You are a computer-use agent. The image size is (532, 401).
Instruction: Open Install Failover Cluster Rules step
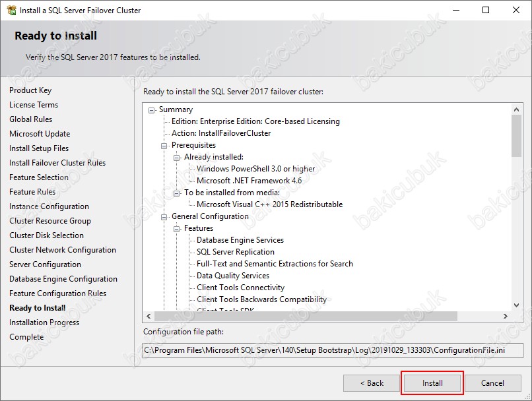[57, 163]
